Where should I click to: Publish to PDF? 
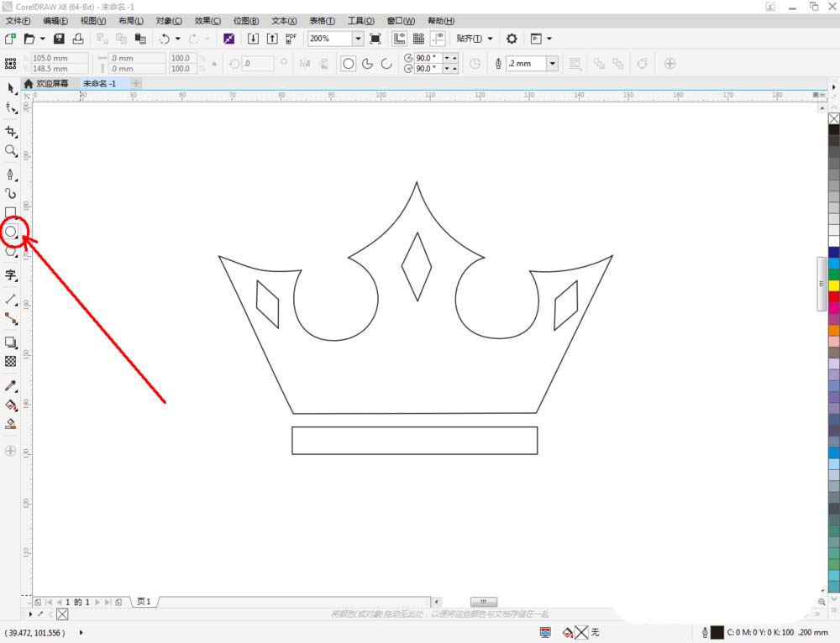291,39
